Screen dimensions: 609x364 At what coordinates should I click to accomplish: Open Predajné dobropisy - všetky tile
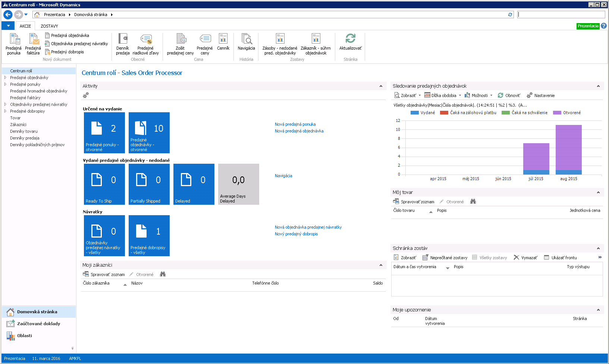click(149, 236)
